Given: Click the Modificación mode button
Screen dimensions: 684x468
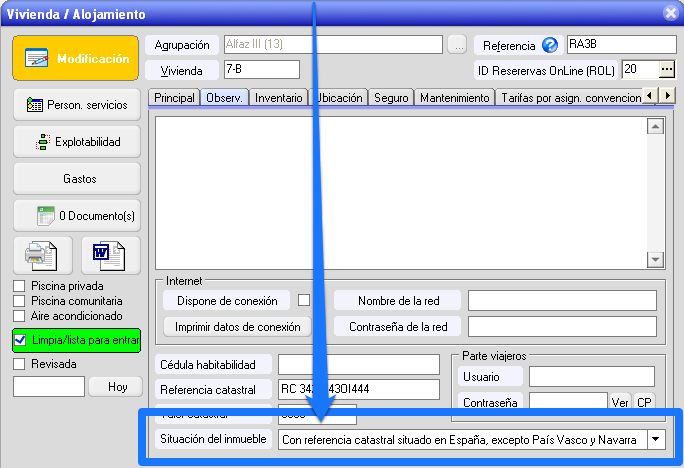Looking at the screenshot, I should [x=76, y=59].
